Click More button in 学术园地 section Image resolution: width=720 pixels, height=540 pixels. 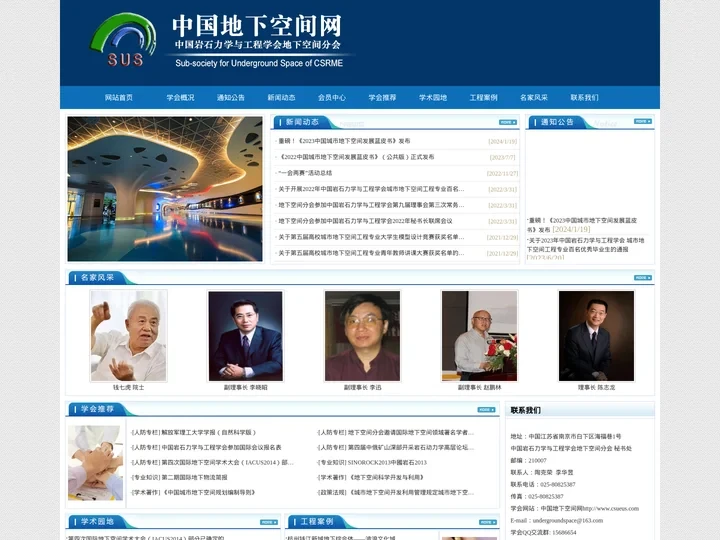click(x=269, y=522)
